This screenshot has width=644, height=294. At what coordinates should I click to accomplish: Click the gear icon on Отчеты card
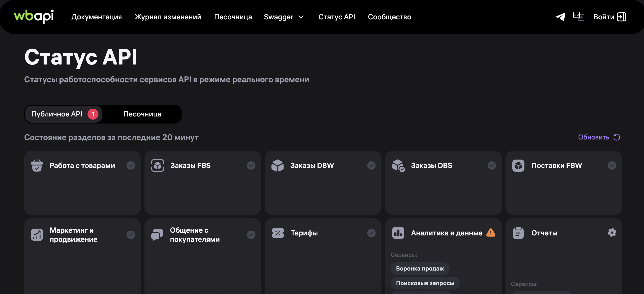pyautogui.click(x=612, y=232)
